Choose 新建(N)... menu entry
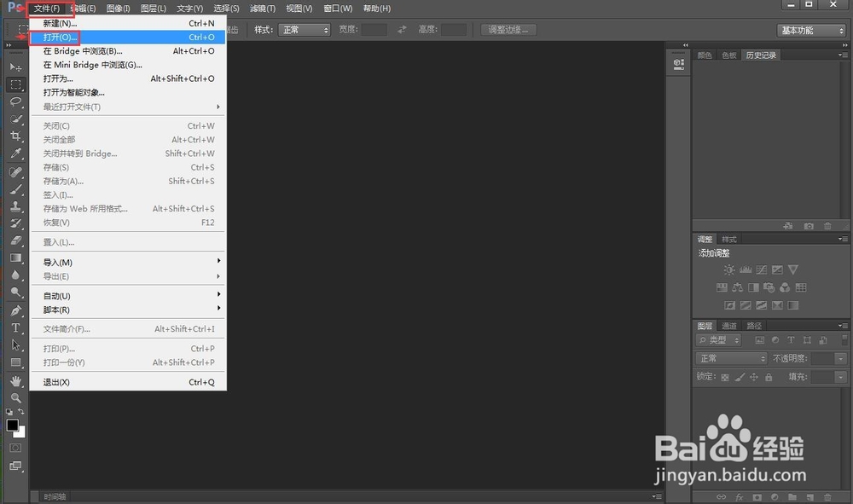 (127, 23)
